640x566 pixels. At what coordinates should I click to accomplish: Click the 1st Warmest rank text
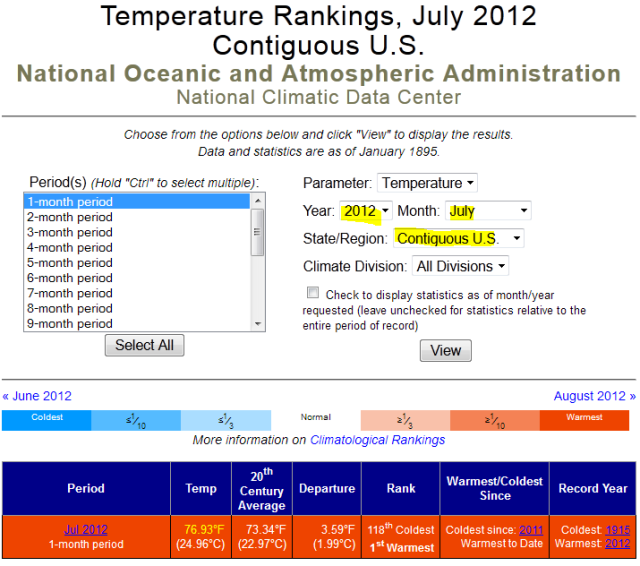coord(402,547)
